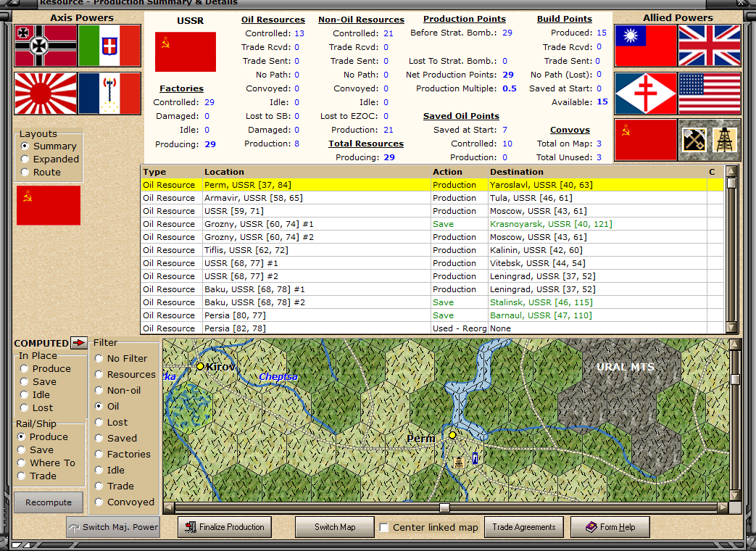Screen dimensions: 756x551
Task: Set filter to Factories
Action: pos(122,454)
